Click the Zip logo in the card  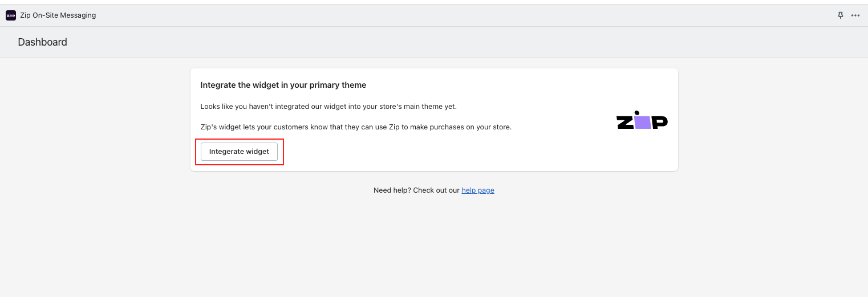642,120
